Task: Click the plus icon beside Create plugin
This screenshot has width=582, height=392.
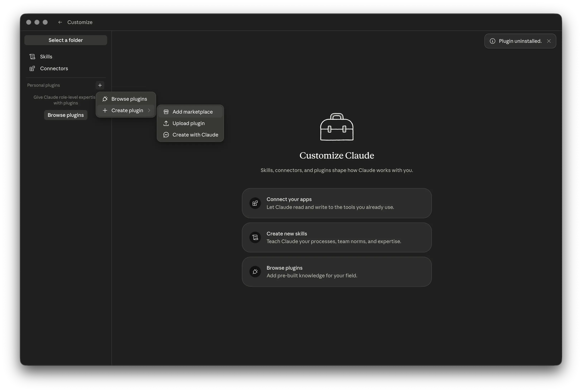Action: pos(105,111)
